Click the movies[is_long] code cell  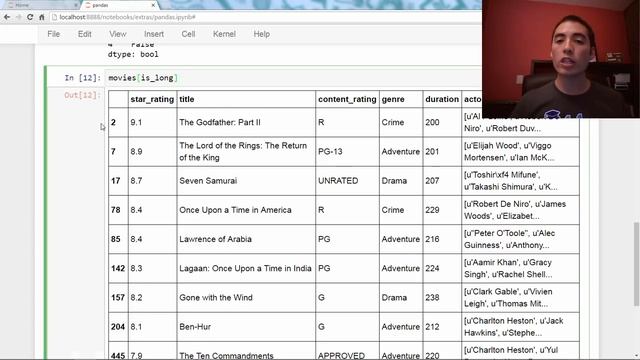click(x=294, y=78)
